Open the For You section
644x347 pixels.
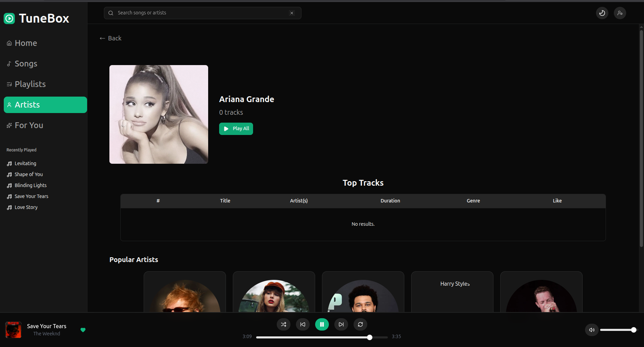(29, 125)
